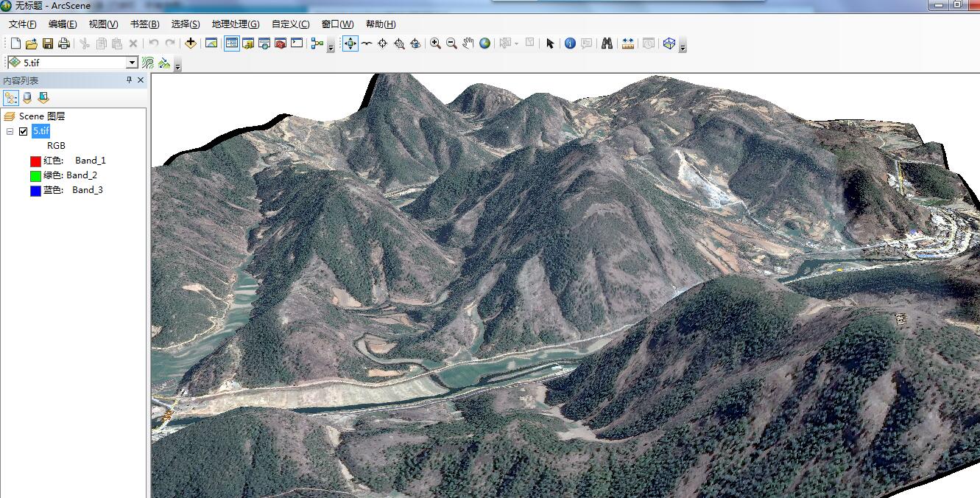Open the 帮助(H) menu
Screen dimensions: 980x498
click(x=381, y=24)
